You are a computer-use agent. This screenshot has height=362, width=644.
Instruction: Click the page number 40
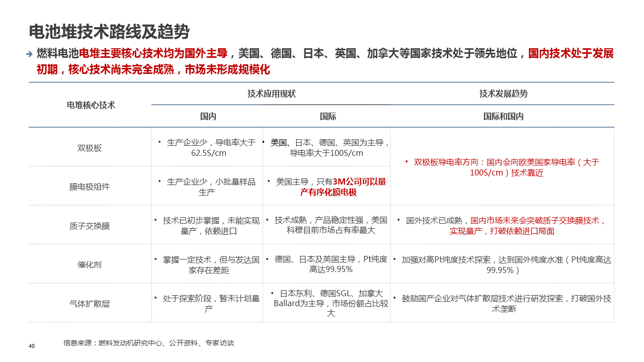(x=32, y=346)
